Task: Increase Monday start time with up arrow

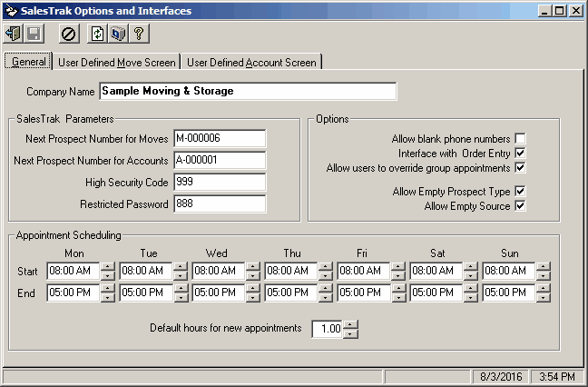Action: (x=108, y=266)
